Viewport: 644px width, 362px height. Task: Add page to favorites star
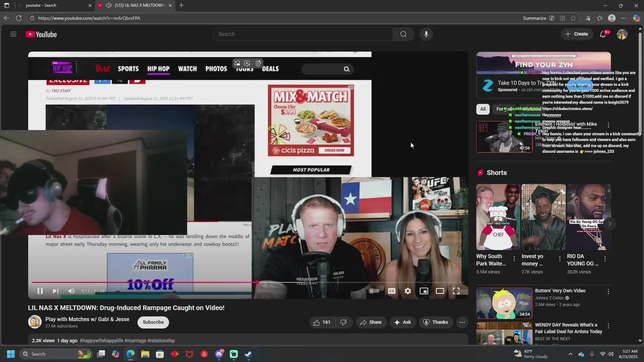coord(574,18)
